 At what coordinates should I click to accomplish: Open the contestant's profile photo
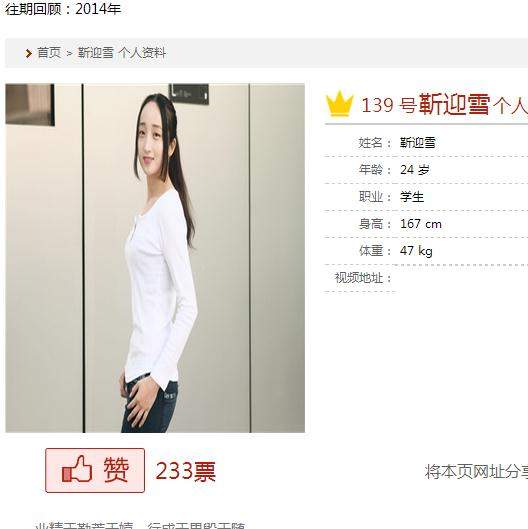[155, 258]
